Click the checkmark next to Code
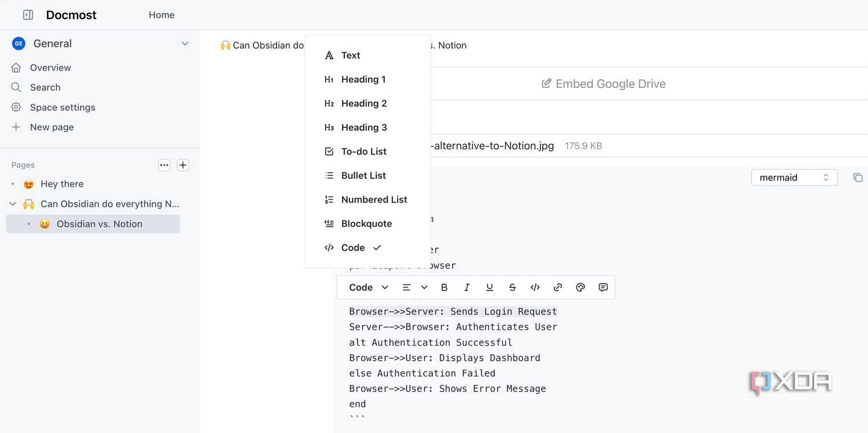The image size is (868, 433). [377, 248]
